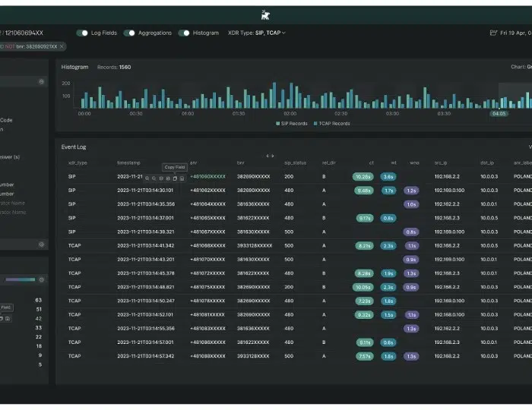Click anr value +481081XXXXX

pos(207,315)
